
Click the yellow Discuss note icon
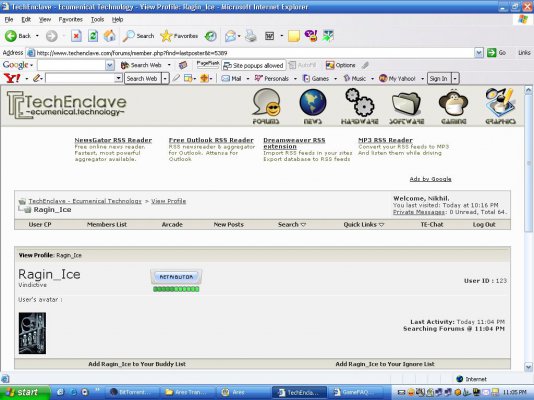pos(294,36)
